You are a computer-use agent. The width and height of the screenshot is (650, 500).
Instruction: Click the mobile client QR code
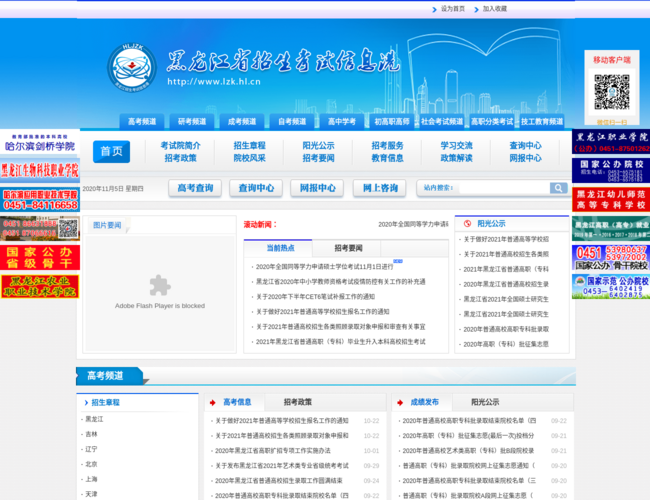pyautogui.click(x=612, y=92)
